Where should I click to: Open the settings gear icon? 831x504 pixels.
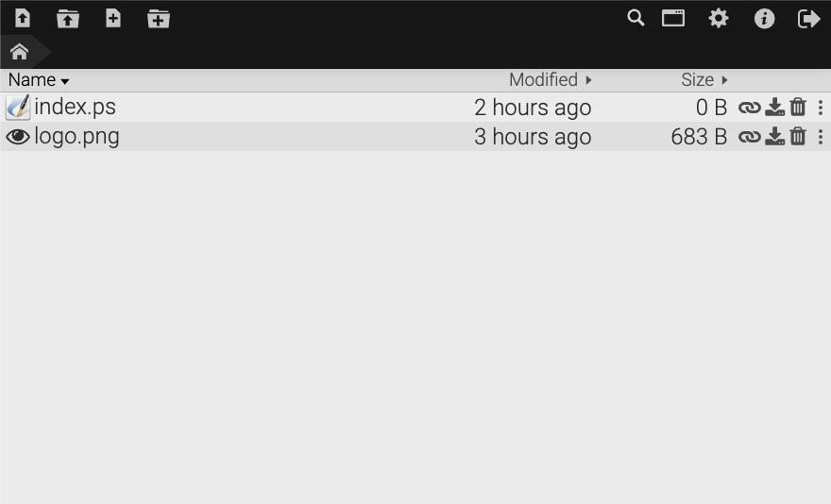click(719, 18)
